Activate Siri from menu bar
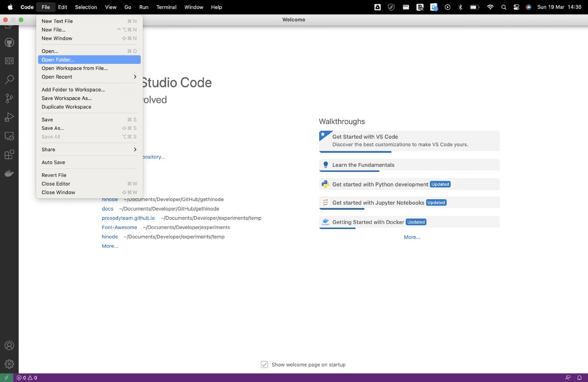 click(528, 7)
